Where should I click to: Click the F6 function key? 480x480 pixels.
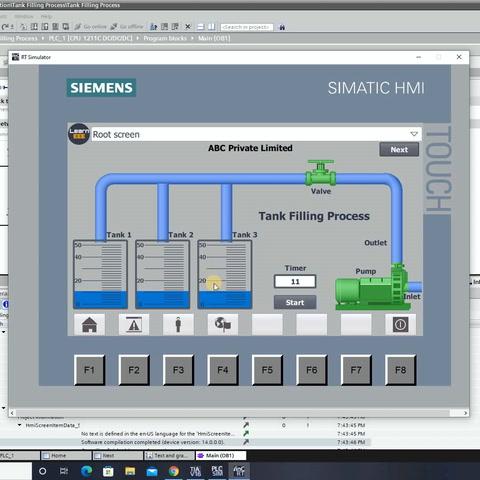point(312,370)
